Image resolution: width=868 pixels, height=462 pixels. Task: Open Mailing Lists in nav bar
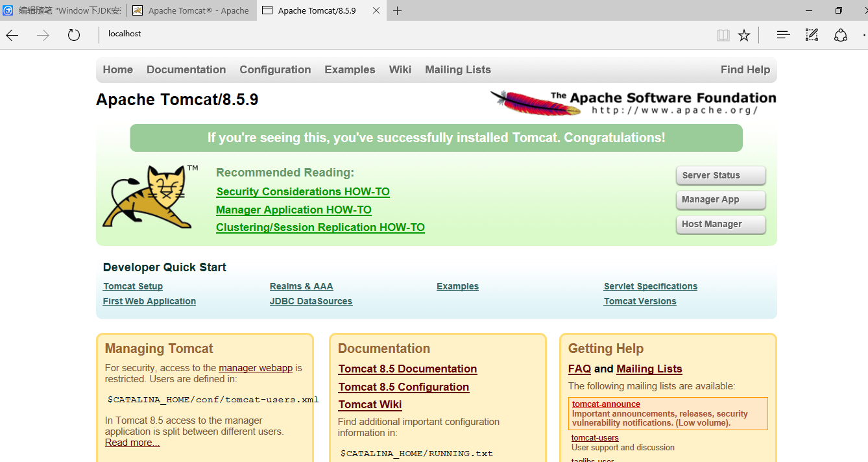click(458, 69)
